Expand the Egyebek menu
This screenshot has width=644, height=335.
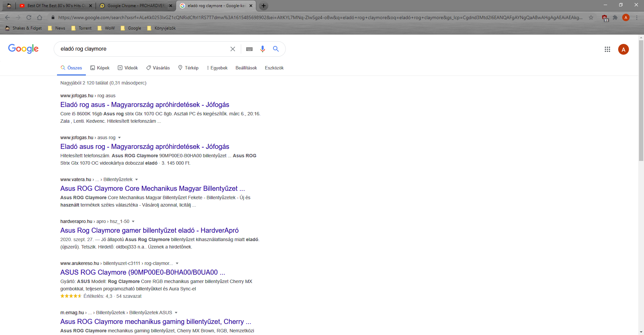(x=217, y=68)
